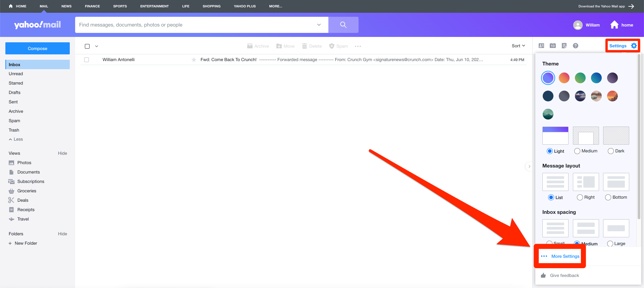
Task: Select Large inbox spacing
Action: pyautogui.click(x=610, y=244)
